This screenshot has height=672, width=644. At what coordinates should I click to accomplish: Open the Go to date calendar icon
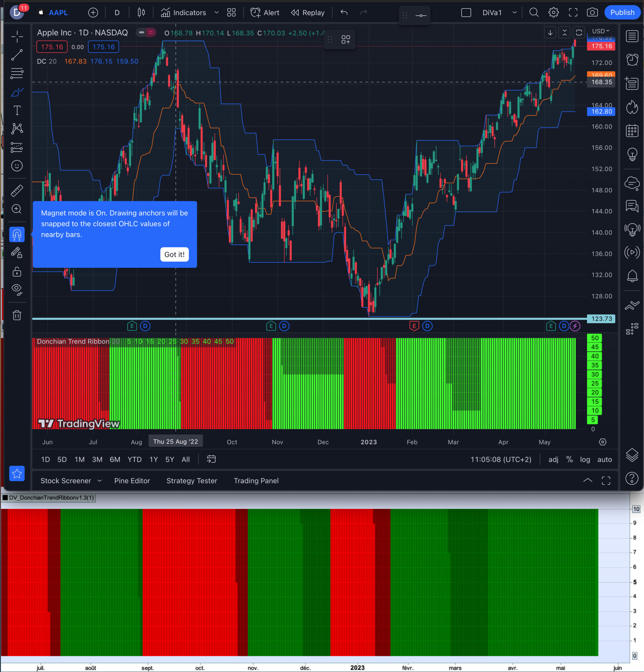coord(211,459)
